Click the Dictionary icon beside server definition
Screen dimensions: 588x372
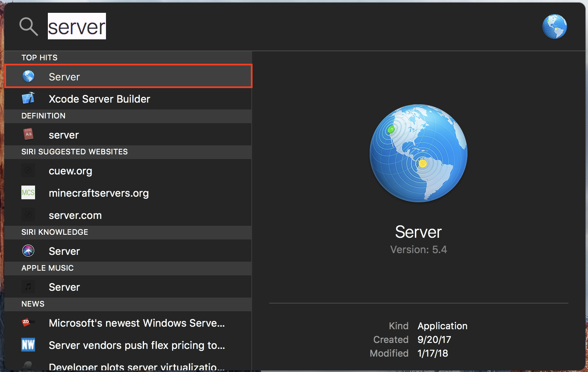(28, 135)
